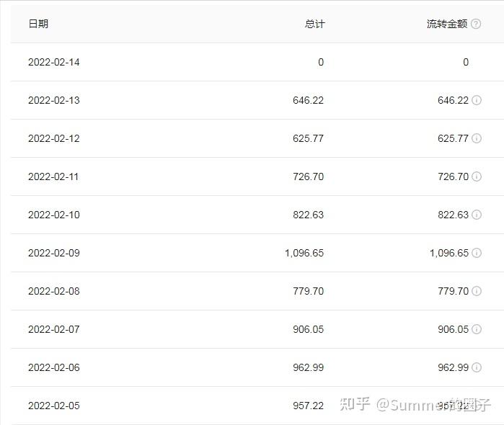The width and height of the screenshot is (504, 425).
Task: Click the info icon next to 625.77
Action: (x=477, y=138)
